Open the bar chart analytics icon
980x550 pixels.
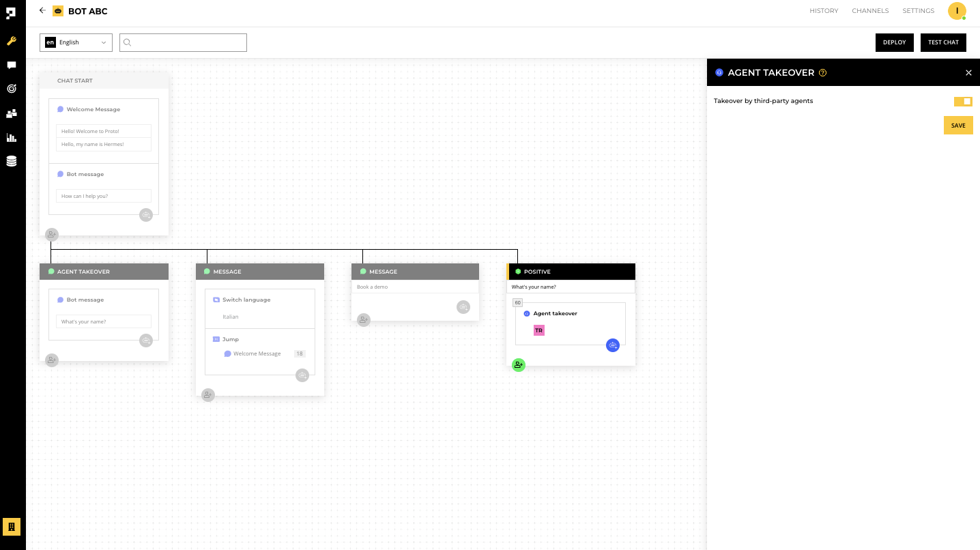12,137
